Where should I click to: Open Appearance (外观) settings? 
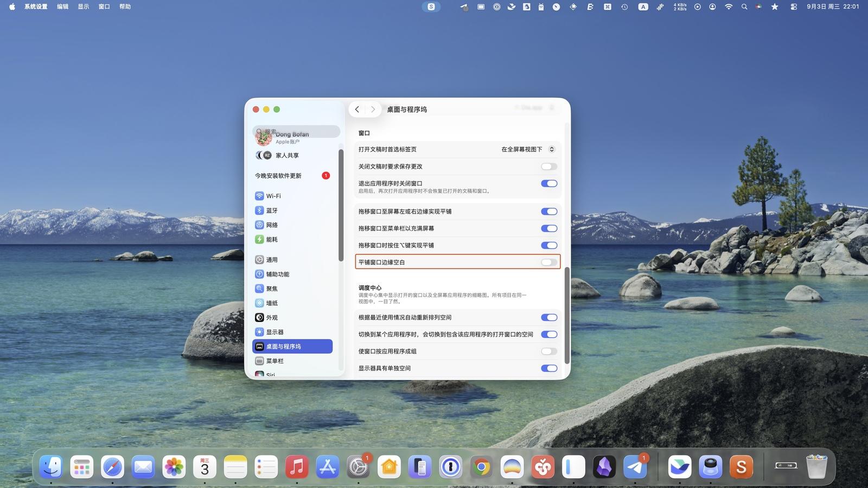271,318
